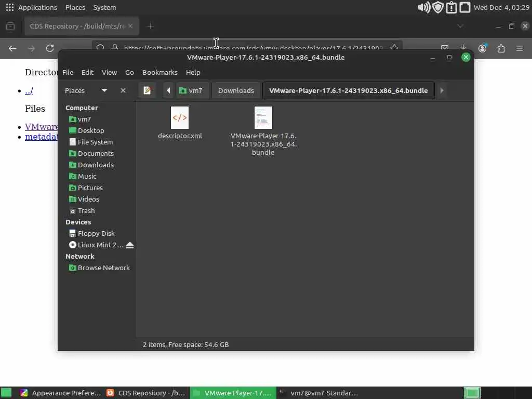Image resolution: width=532 pixels, height=399 pixels.
Task: Switch to terminal vm7@vm7 taskbar window
Action: 320,393
